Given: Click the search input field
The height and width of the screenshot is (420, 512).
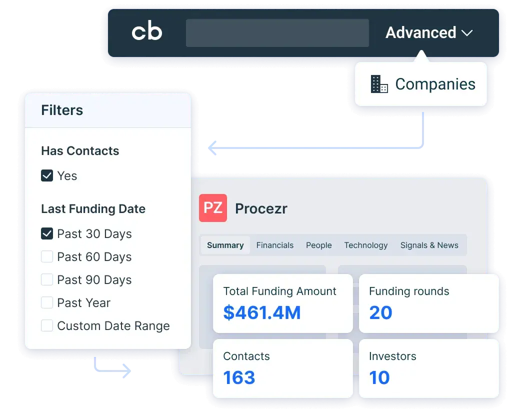Looking at the screenshot, I should click(277, 33).
